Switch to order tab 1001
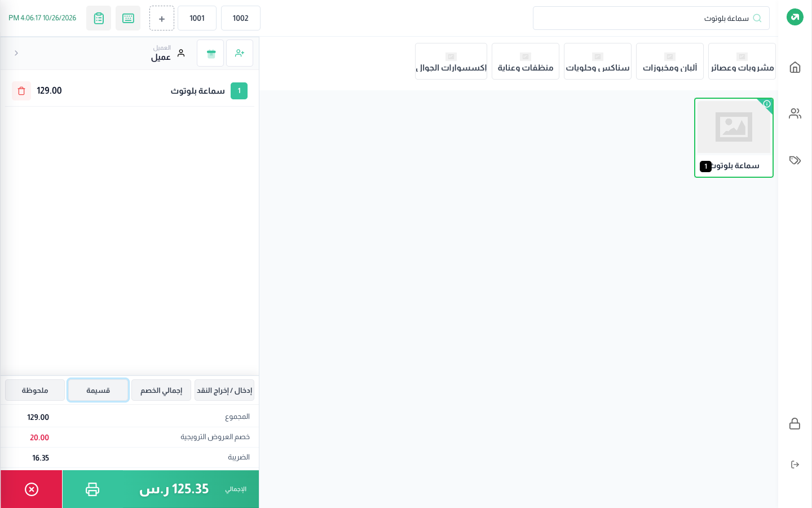The width and height of the screenshot is (812, 508). [197, 18]
